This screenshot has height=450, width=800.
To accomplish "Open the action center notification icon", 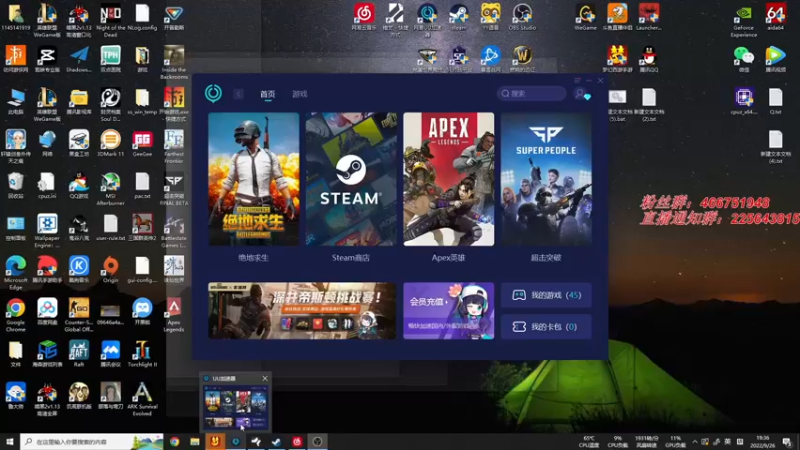I will point(787,442).
